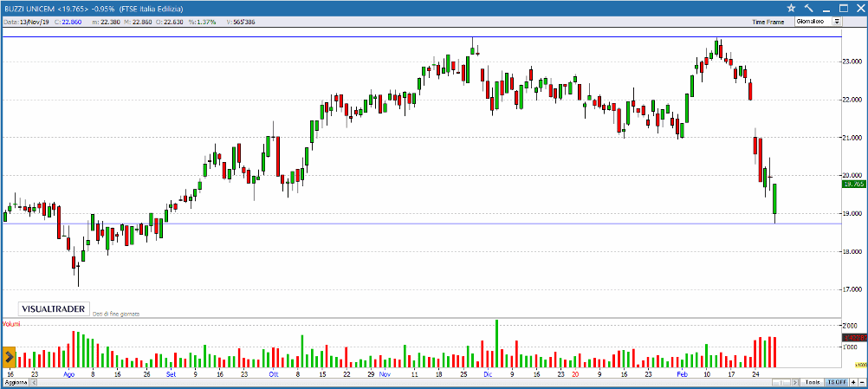The width and height of the screenshot is (868, 389).
Task: Click the 23.000 price axis label
Action: pos(852,62)
